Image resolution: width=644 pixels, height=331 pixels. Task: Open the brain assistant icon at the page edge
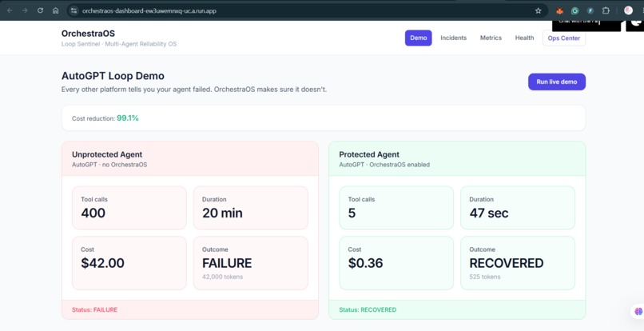(638, 311)
